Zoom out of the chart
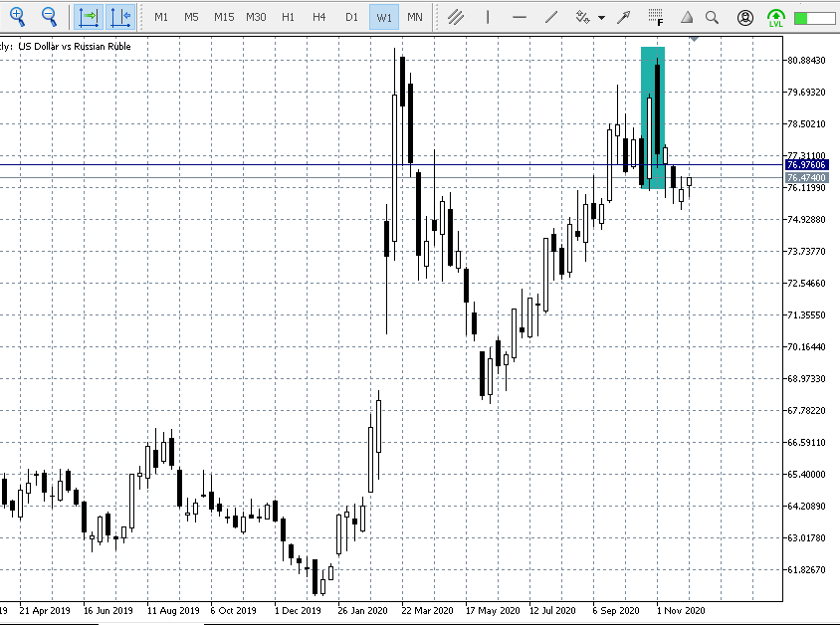This screenshot has width=840, height=625. [x=49, y=17]
